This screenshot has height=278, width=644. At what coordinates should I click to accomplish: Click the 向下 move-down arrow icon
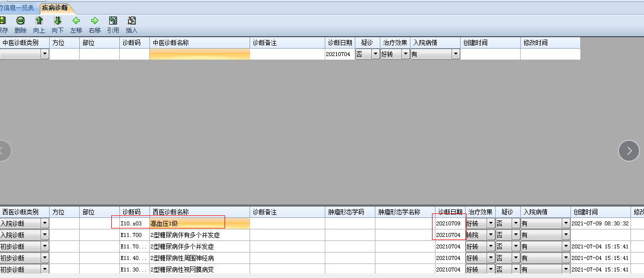coord(58,21)
